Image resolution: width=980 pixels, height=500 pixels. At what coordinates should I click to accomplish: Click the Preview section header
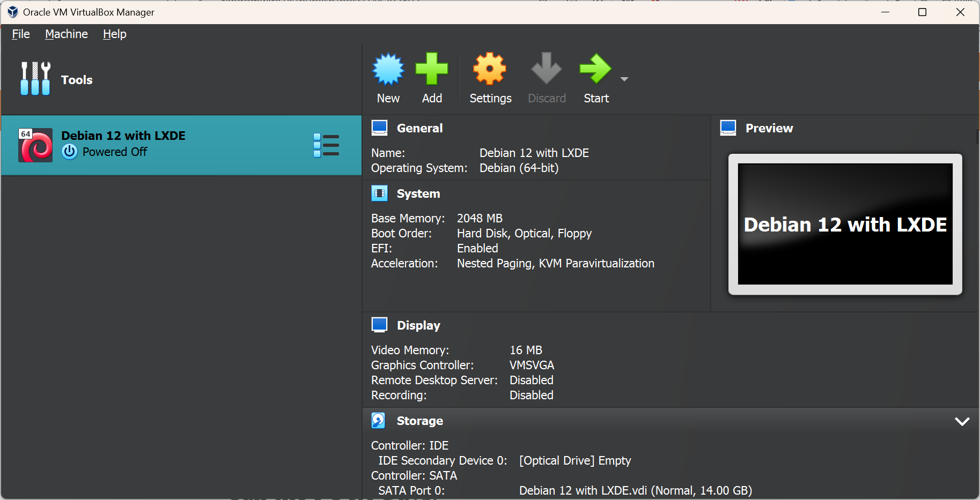(x=769, y=128)
